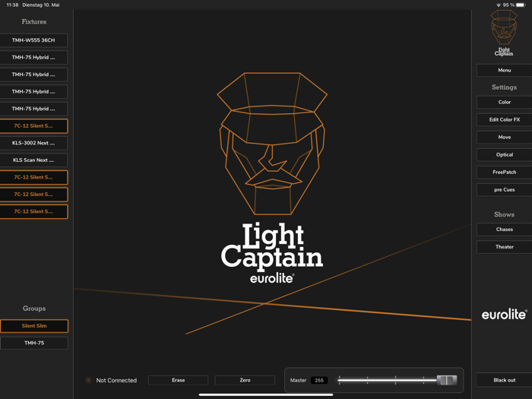The image size is (532, 399).
Task: Tap the 11:38 clock in status bar
Action: coord(13,5)
